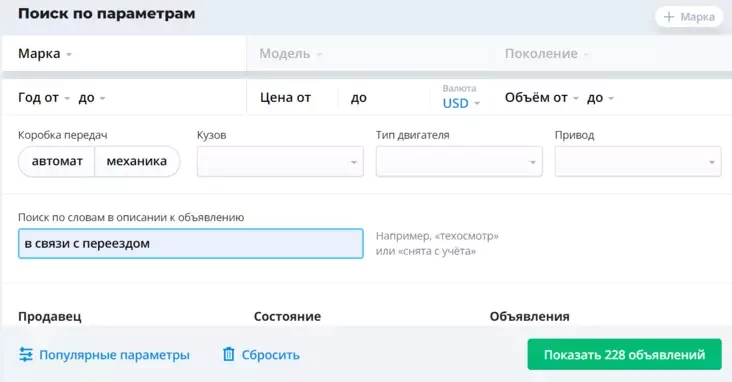Click the plus icon in the Марка button
732x382 pixels.
click(x=669, y=17)
